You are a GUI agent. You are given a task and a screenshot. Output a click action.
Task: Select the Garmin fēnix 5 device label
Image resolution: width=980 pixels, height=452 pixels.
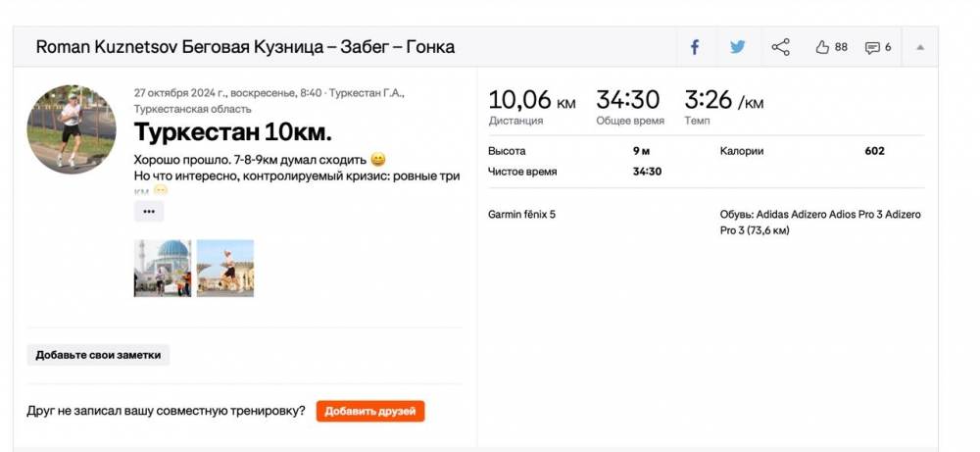tap(521, 214)
